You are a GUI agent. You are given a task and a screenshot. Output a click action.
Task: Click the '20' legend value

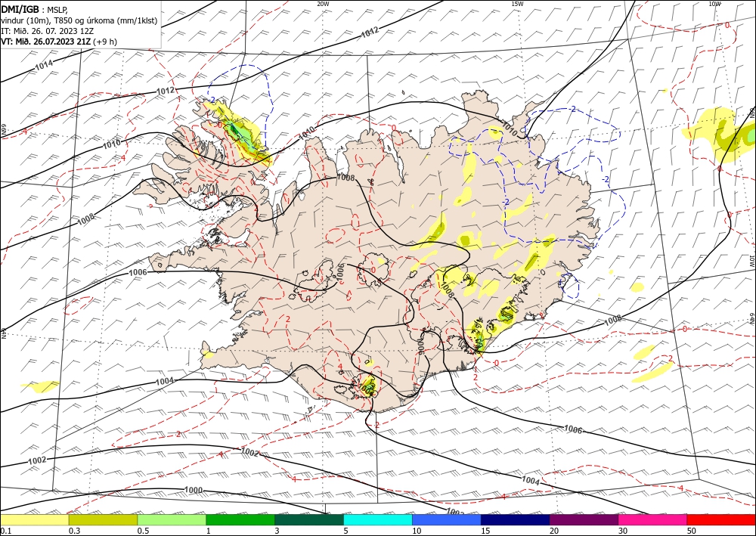coord(554,531)
